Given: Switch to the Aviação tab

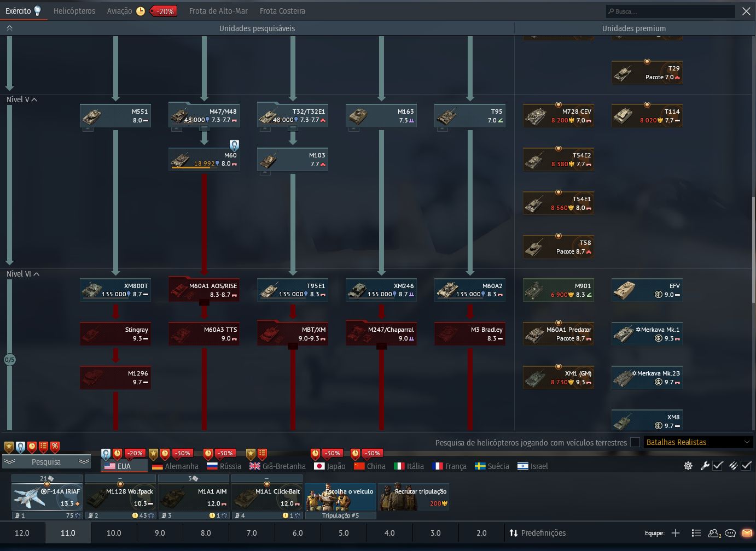Looking at the screenshot, I should pyautogui.click(x=119, y=11).
